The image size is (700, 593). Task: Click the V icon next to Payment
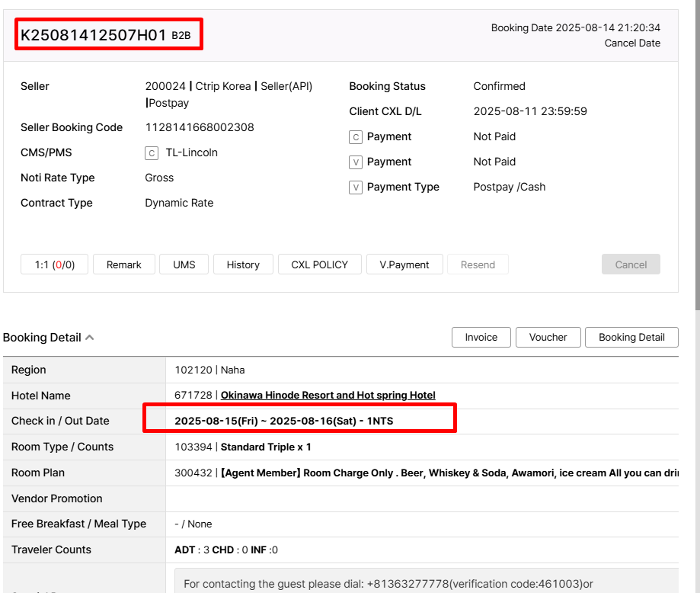[x=355, y=162]
